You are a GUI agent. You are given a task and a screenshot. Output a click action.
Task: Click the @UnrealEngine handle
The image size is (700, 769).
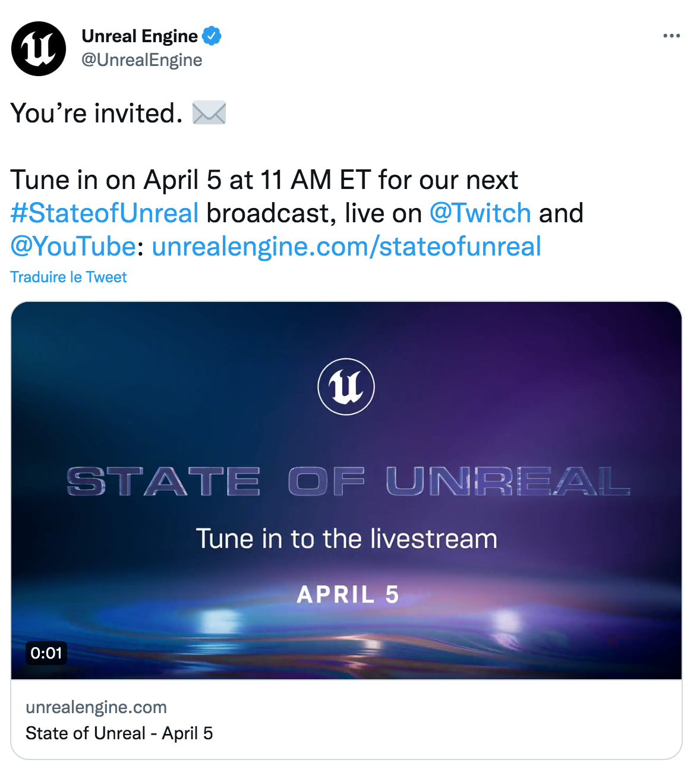142,60
